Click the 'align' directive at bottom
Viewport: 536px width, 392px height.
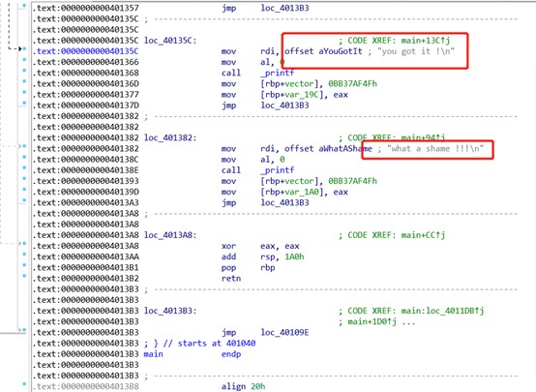(x=233, y=386)
